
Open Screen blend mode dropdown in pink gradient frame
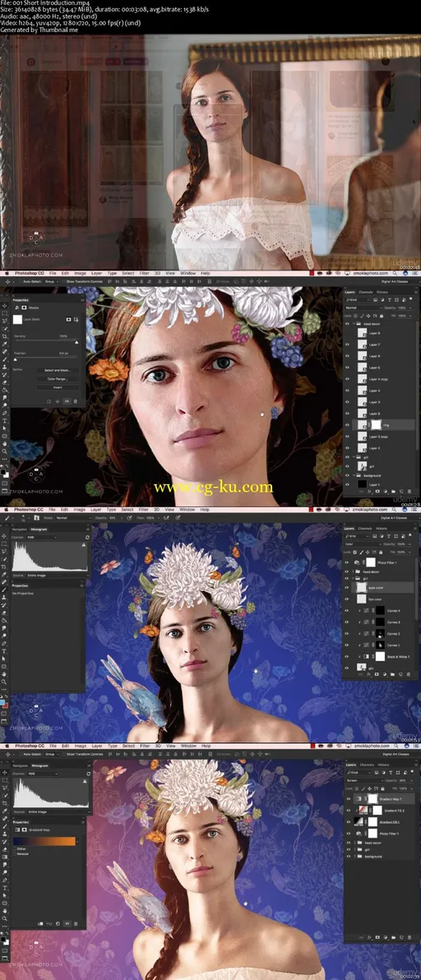pyautogui.click(x=365, y=780)
